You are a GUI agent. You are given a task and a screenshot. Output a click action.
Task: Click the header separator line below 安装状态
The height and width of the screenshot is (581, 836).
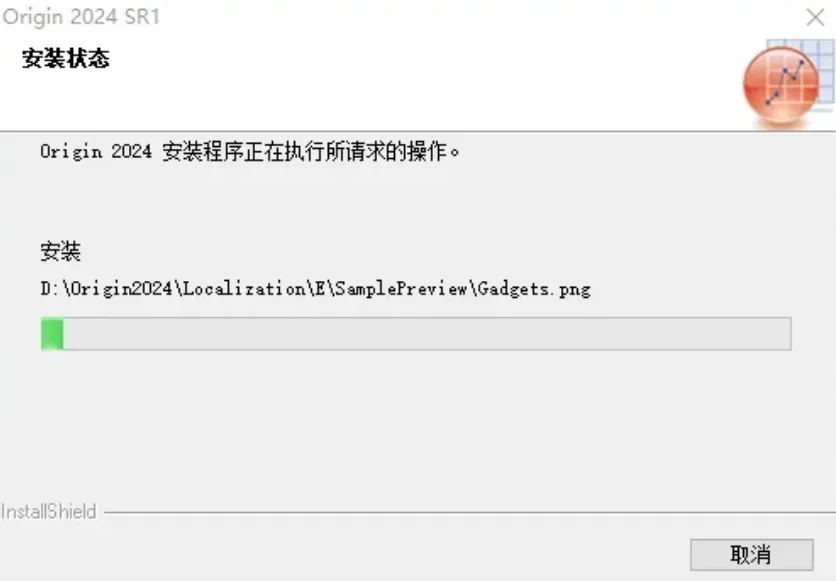pos(418,131)
